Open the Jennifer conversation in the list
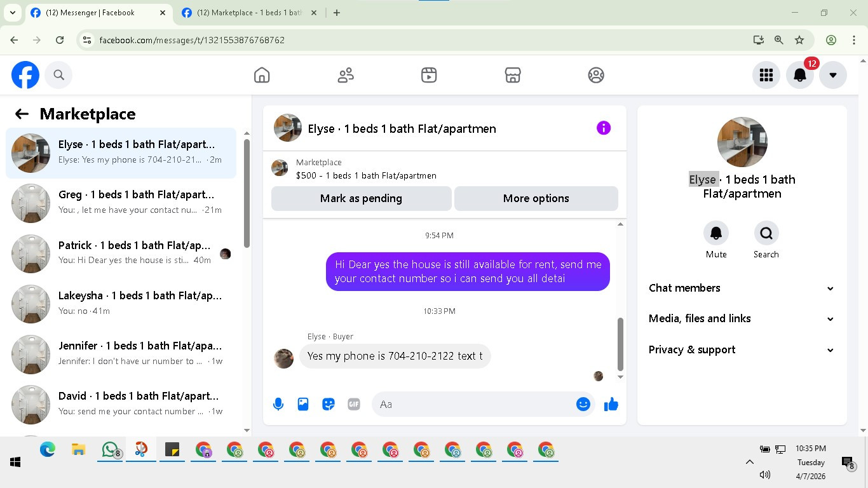The image size is (868, 488). (x=121, y=353)
